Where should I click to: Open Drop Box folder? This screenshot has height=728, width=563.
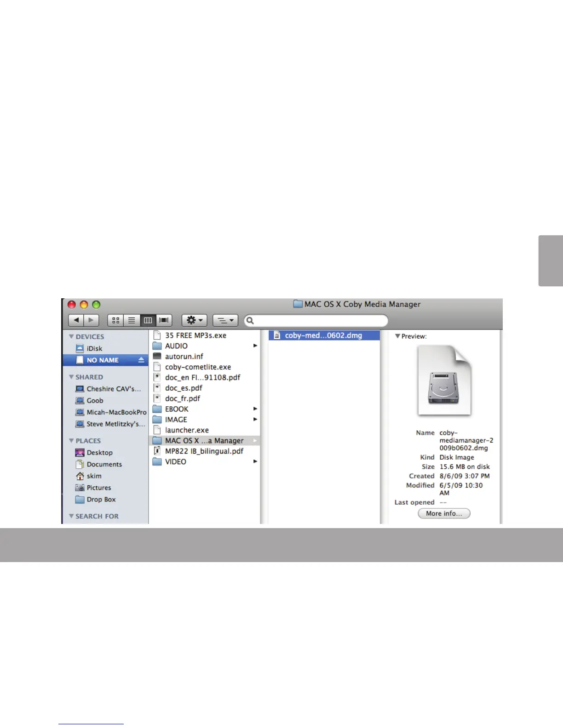pos(106,500)
